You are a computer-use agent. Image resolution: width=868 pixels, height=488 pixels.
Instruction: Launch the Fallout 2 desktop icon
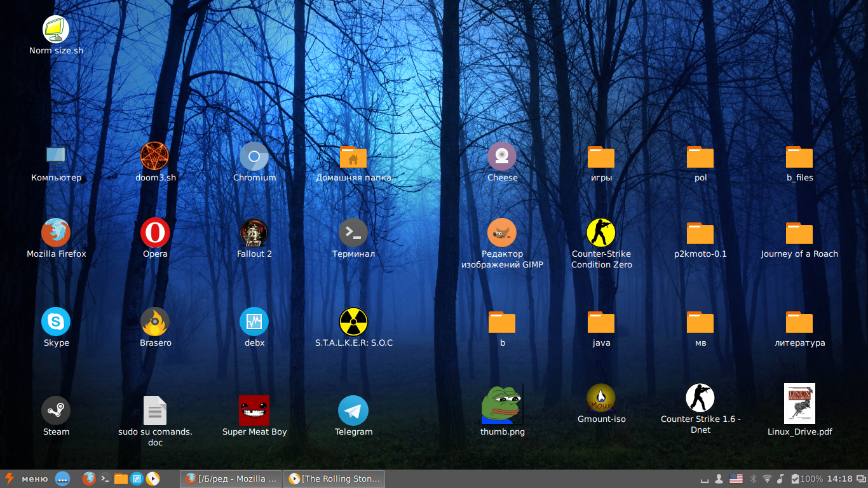click(x=254, y=233)
